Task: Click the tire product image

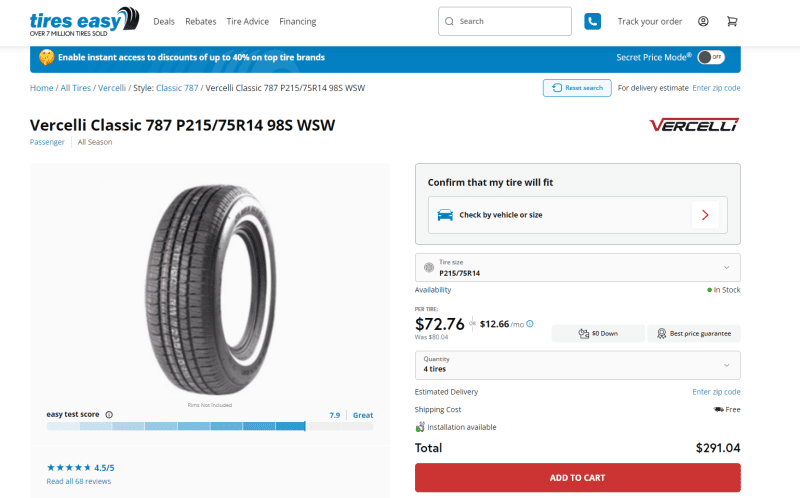Action: tap(210, 283)
